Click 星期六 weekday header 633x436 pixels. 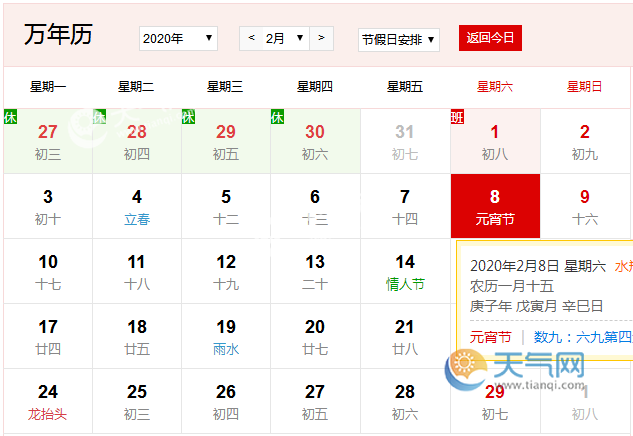coord(495,86)
